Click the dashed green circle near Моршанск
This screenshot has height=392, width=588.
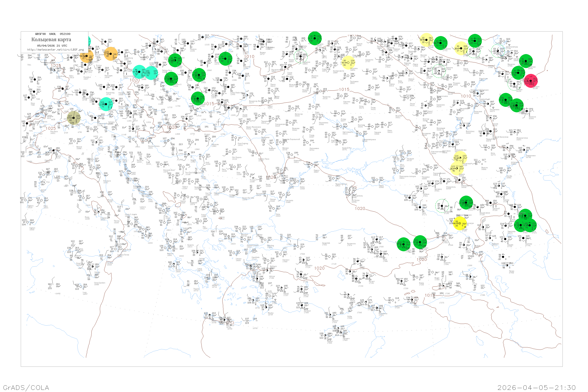[x=439, y=71]
